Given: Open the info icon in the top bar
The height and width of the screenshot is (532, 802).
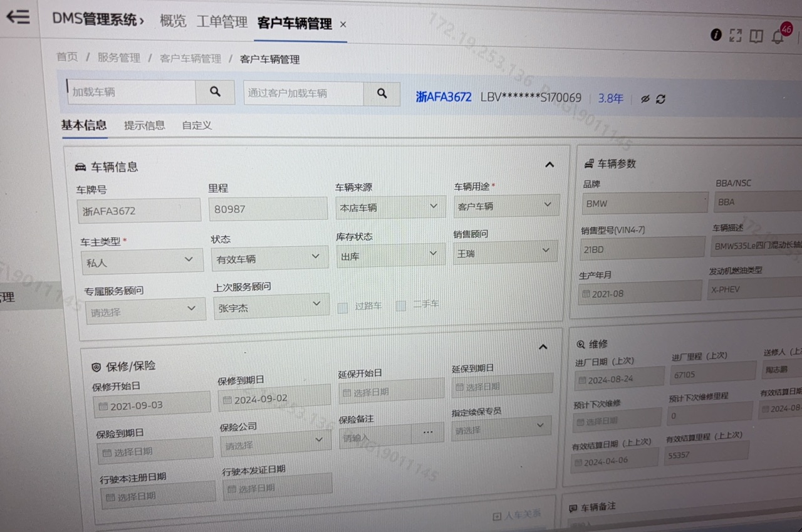Looking at the screenshot, I should pos(716,34).
